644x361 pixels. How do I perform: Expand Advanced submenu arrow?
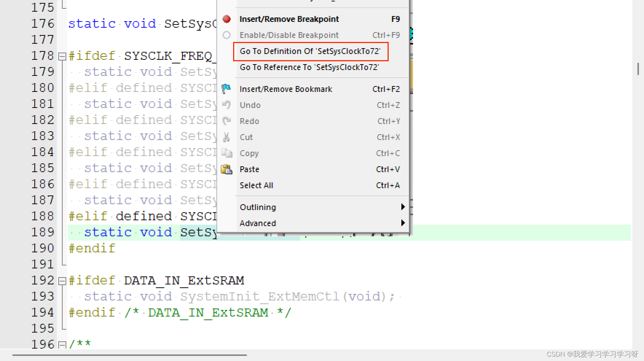click(x=403, y=223)
